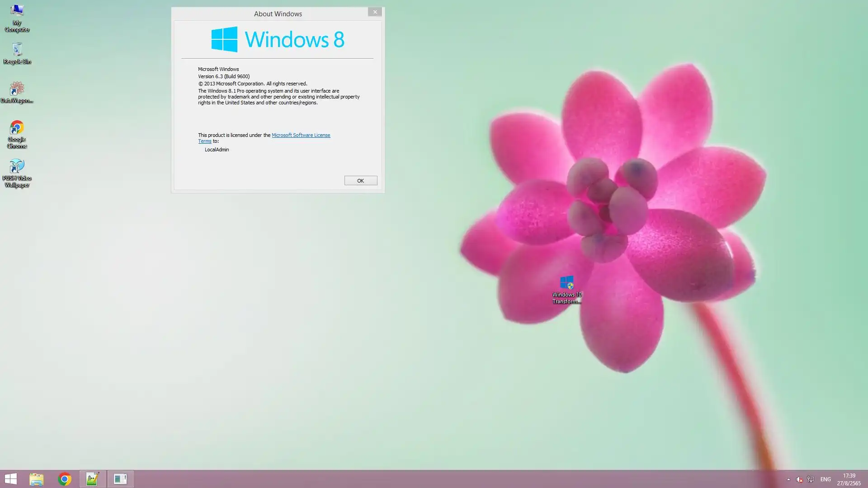Select the Recycle Bin icon
The image size is (868, 488).
point(17,53)
